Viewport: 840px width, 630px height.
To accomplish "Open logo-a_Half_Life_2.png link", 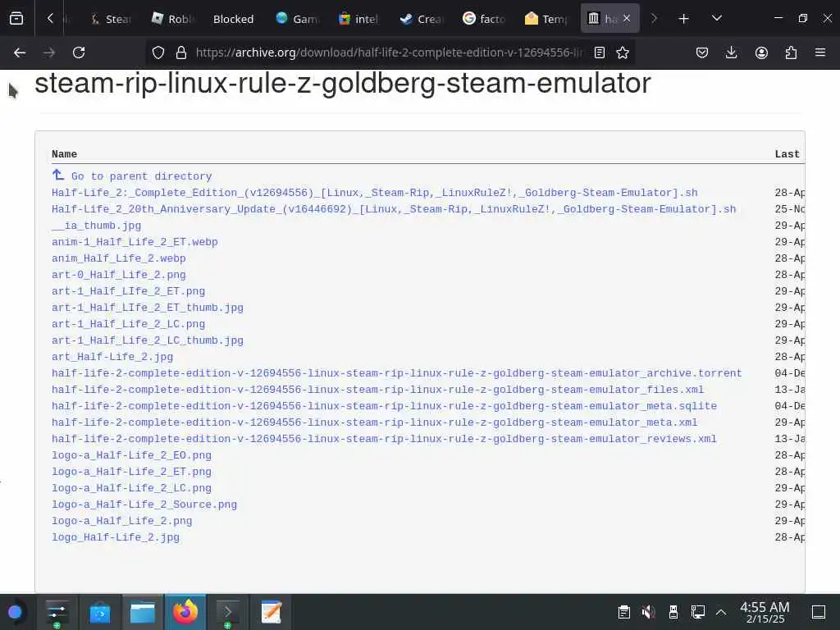I will point(121,521).
